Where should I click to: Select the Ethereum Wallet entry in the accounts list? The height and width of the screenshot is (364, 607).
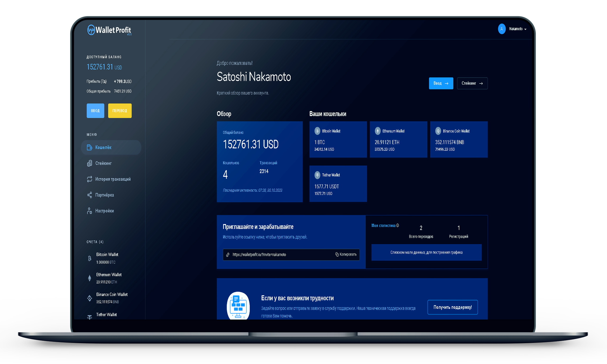108,278
